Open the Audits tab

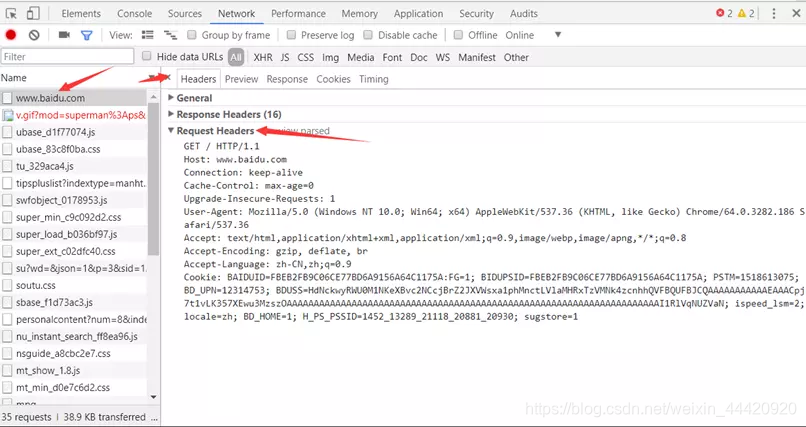[x=524, y=14]
